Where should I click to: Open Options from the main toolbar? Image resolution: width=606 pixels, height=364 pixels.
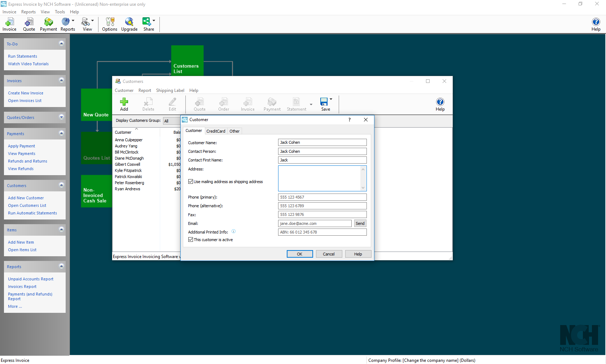[x=110, y=25]
